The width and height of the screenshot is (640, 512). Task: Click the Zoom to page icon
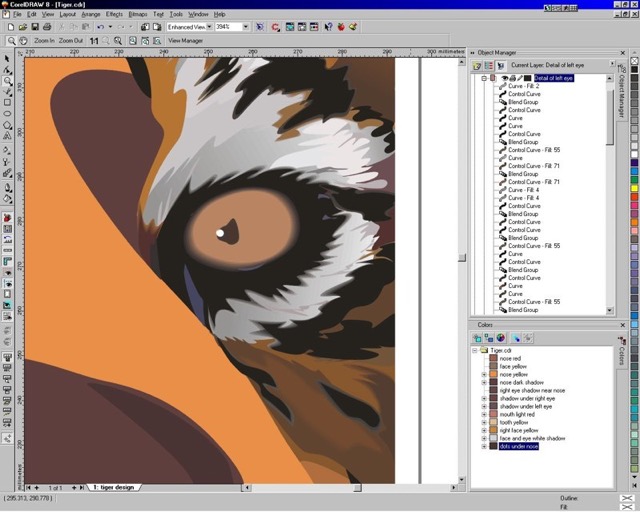tap(133, 40)
